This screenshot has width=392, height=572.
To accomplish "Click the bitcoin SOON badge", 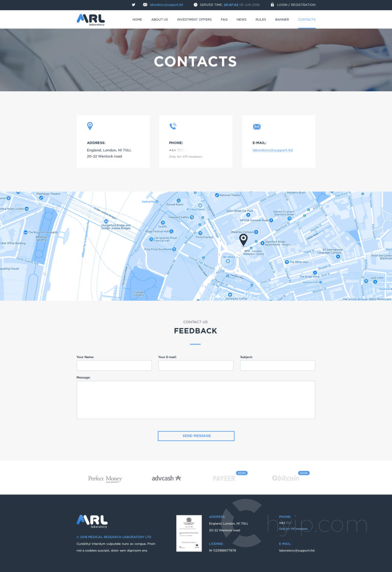I will [x=304, y=473].
